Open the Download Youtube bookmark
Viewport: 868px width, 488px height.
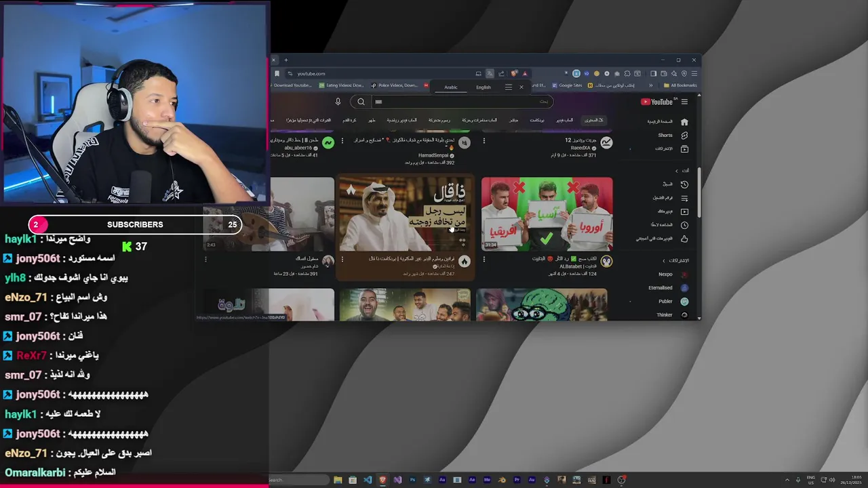pyautogui.click(x=292, y=85)
